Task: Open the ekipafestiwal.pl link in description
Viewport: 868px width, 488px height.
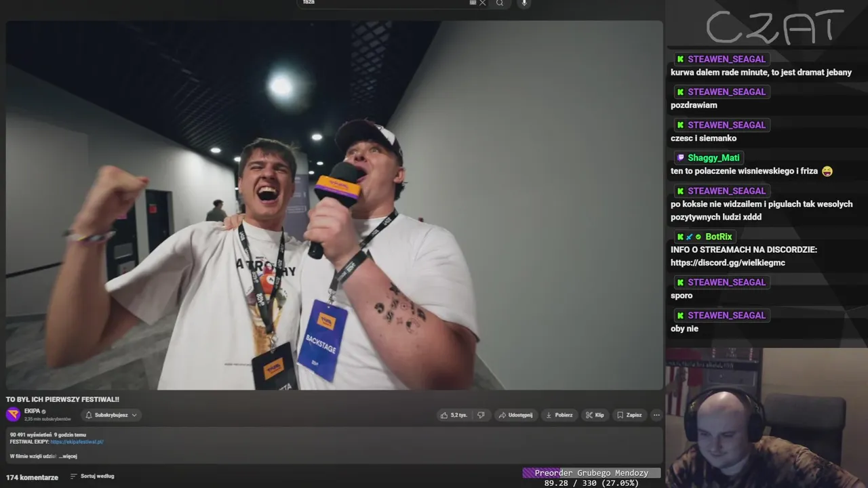Action: coord(77,442)
